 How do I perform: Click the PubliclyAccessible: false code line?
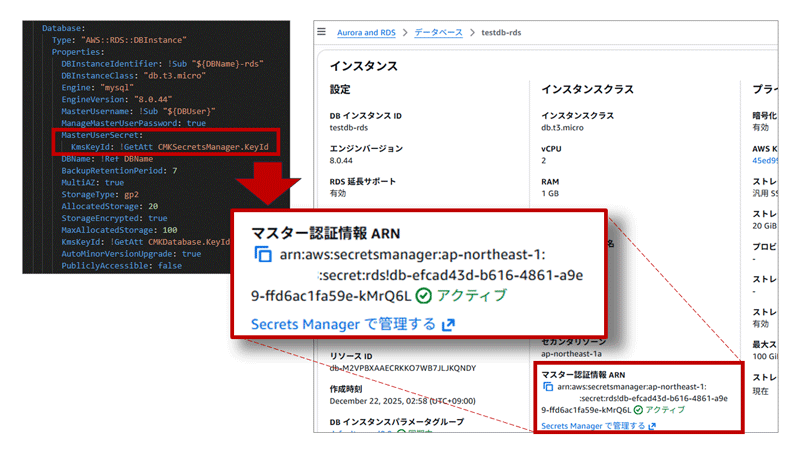[121, 265]
